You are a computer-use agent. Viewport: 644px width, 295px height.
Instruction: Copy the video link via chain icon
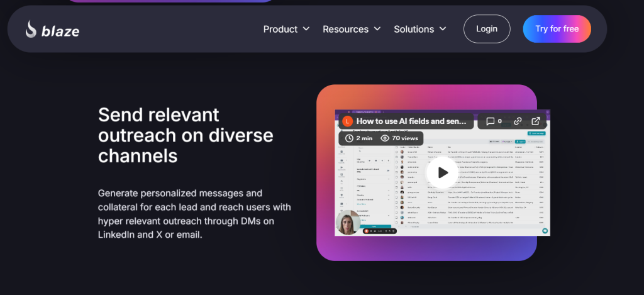point(518,121)
